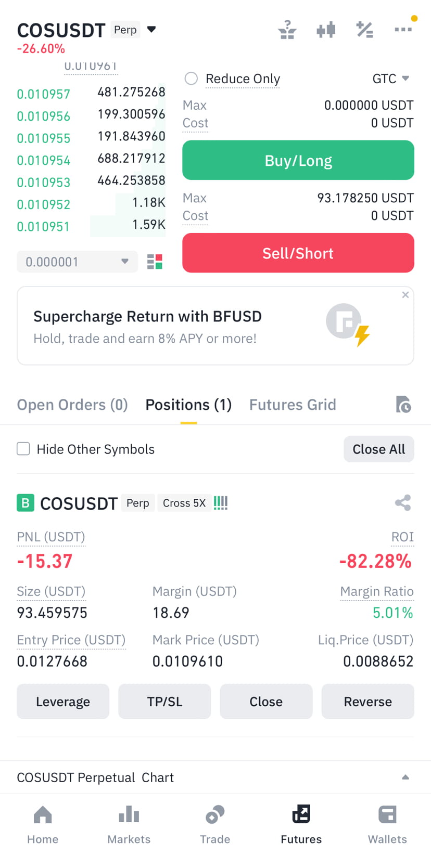431x868 pixels.
Task: Switch to Futures Grid tab
Action: click(x=293, y=405)
